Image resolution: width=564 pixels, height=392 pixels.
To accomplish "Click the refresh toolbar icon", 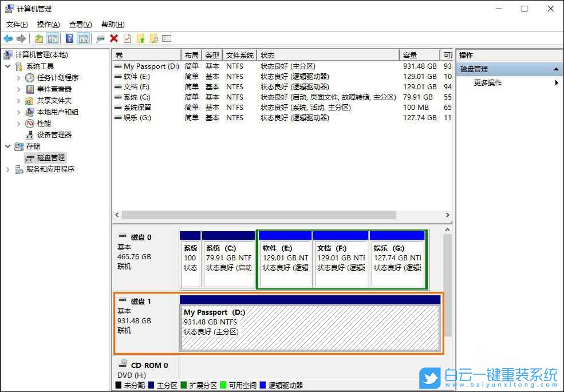I will click(x=100, y=38).
